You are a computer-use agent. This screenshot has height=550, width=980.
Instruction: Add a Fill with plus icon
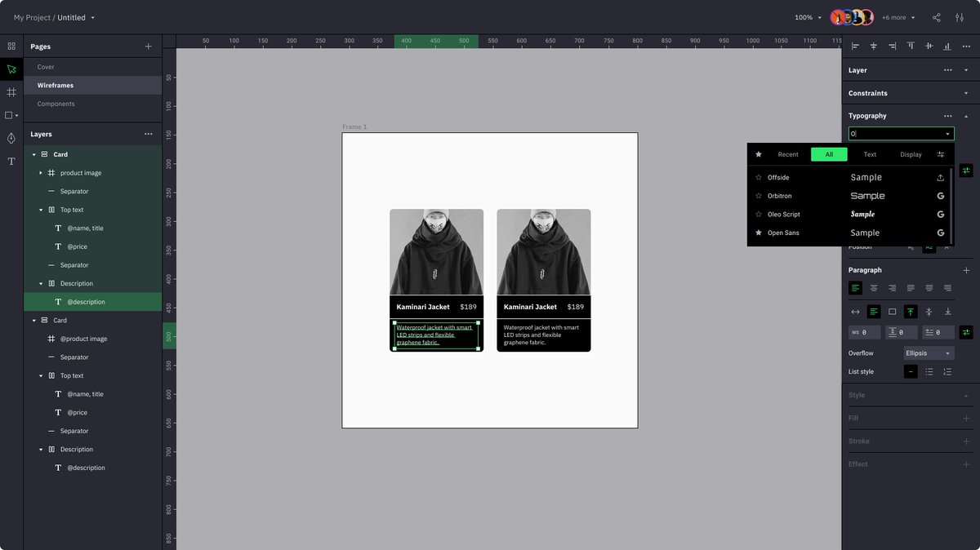(966, 418)
